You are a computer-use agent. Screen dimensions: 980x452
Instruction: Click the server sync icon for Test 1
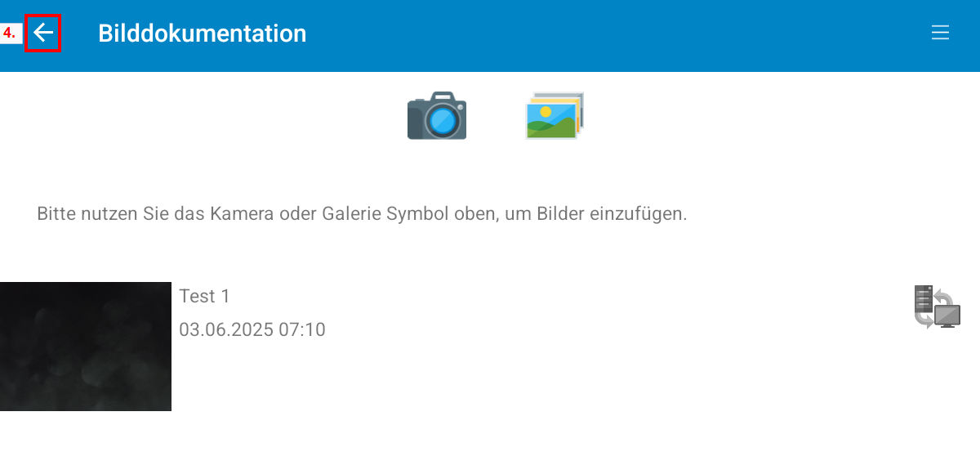937,307
